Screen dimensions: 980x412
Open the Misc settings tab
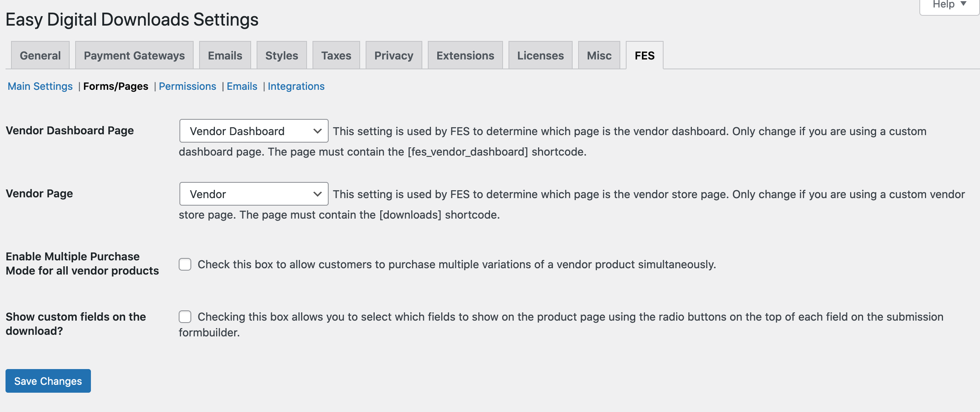[599, 56]
